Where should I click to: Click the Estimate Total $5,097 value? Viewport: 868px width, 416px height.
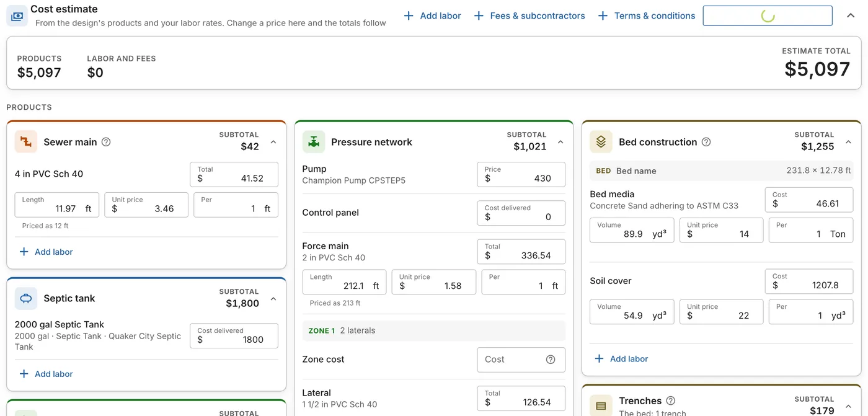[x=817, y=69]
